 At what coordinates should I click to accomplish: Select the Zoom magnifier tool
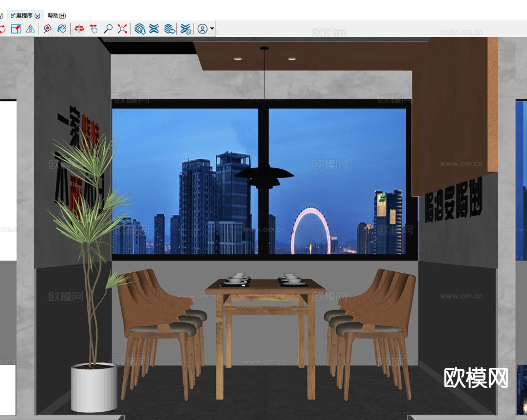click(108, 29)
